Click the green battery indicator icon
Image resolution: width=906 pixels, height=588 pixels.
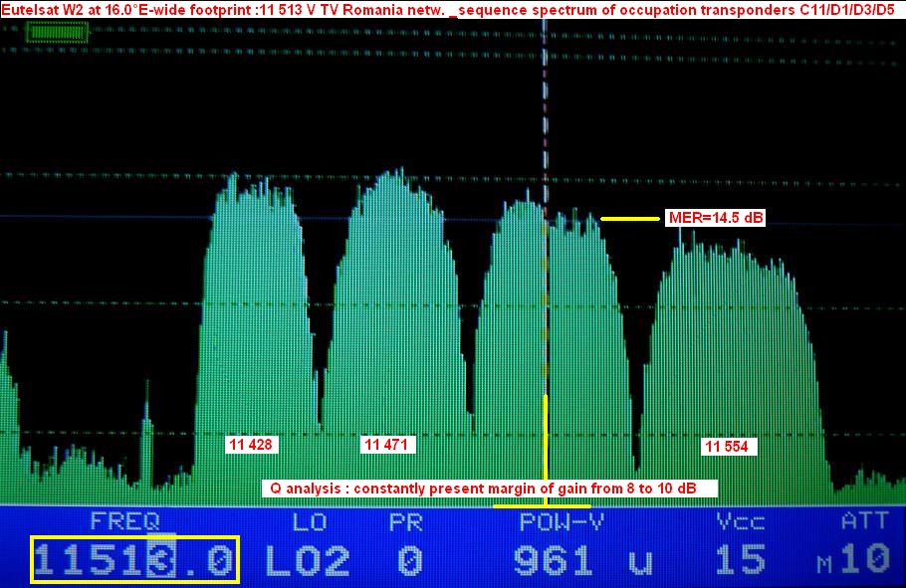pyautogui.click(x=52, y=32)
